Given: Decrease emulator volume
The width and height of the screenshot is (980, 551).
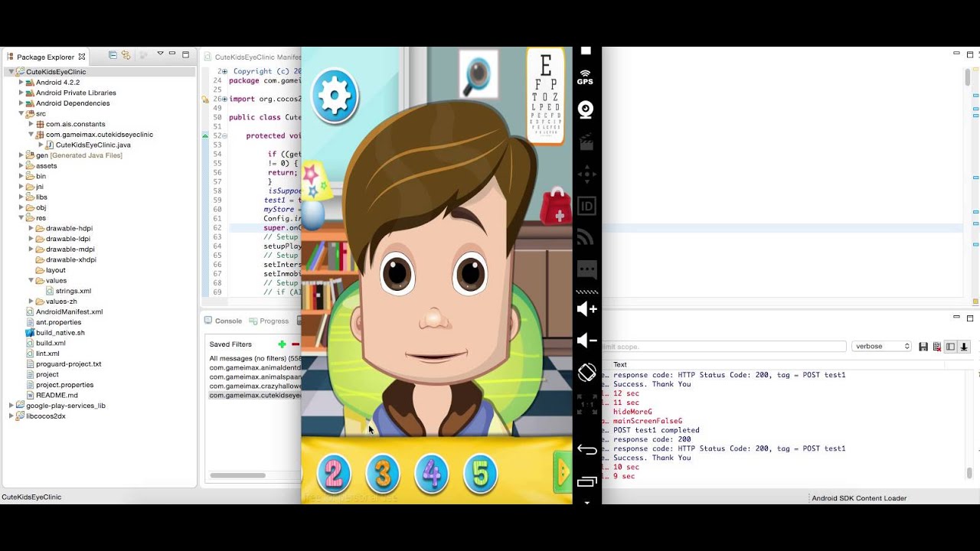Looking at the screenshot, I should (586, 341).
